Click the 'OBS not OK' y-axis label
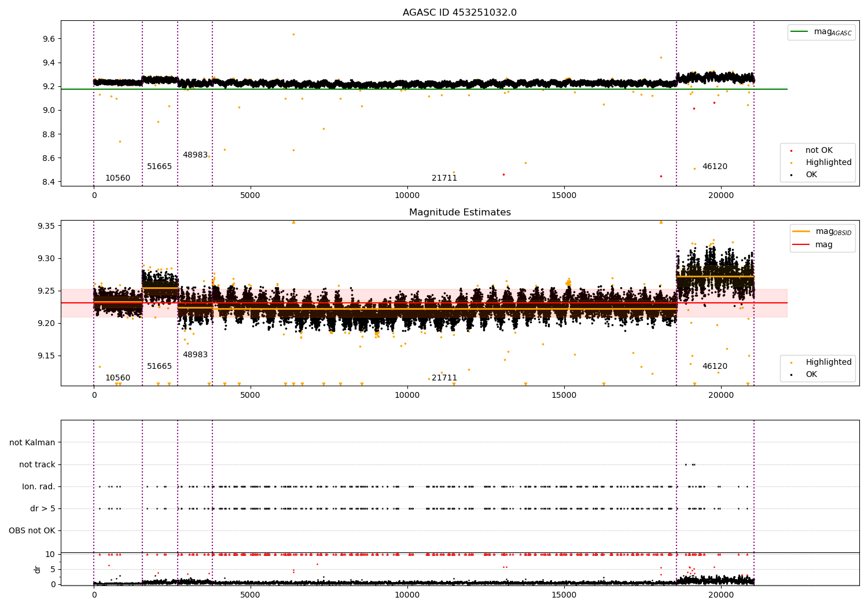This screenshot has height=608, width=868. point(32,531)
